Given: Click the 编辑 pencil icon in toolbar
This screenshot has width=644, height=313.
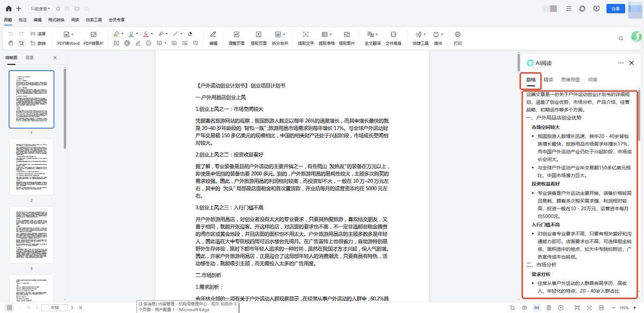Looking at the screenshot, I should 213,34.
